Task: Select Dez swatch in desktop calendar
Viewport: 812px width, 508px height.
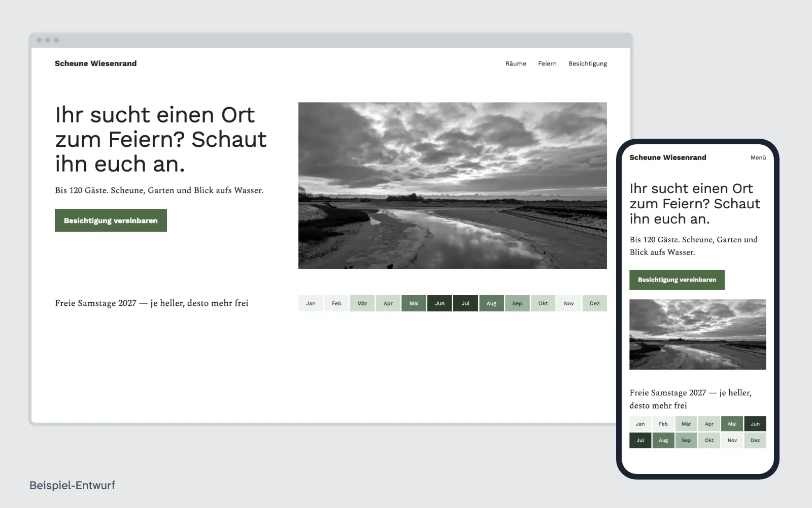Action: tap(595, 303)
